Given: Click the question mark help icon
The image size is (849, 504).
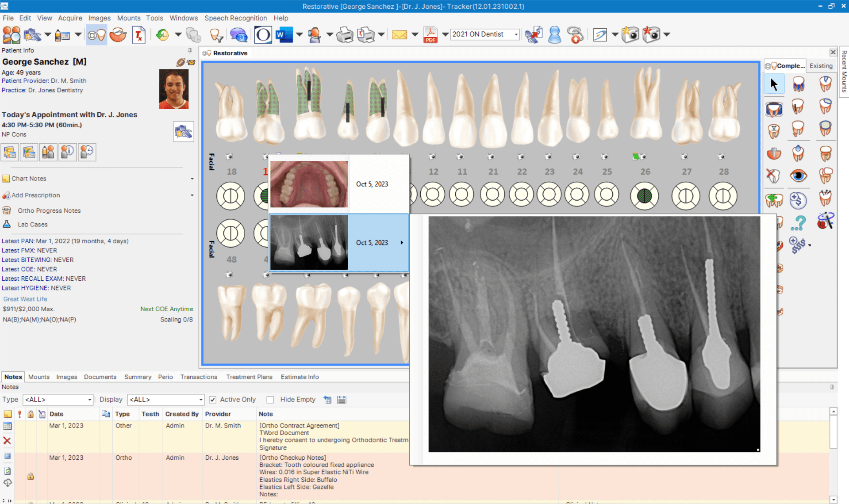Looking at the screenshot, I should [799, 222].
